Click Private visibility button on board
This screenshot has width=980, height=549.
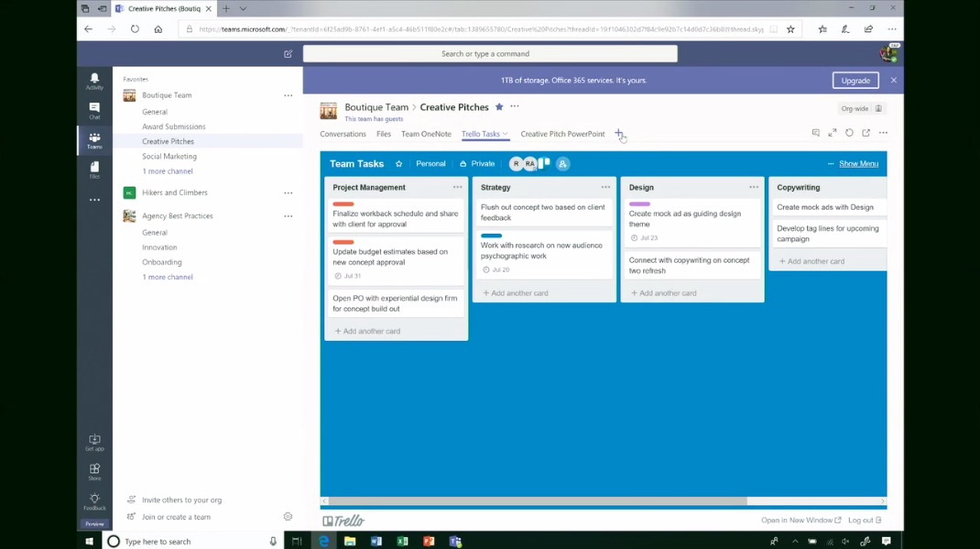click(x=477, y=164)
